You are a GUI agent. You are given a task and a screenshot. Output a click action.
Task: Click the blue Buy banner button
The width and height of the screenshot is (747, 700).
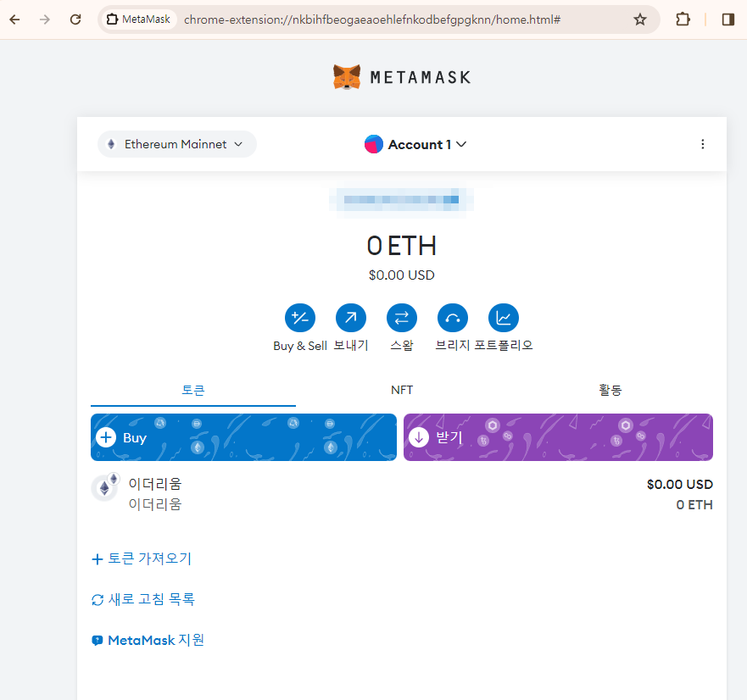pos(243,436)
